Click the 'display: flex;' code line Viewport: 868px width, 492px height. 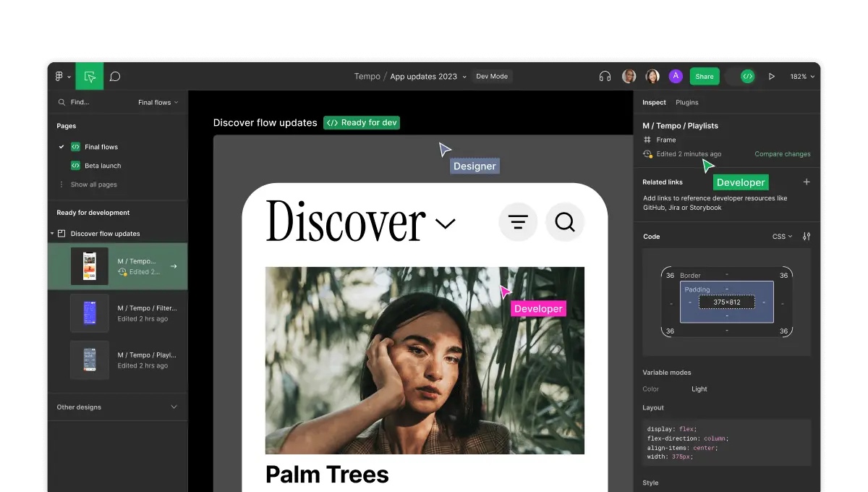672,429
